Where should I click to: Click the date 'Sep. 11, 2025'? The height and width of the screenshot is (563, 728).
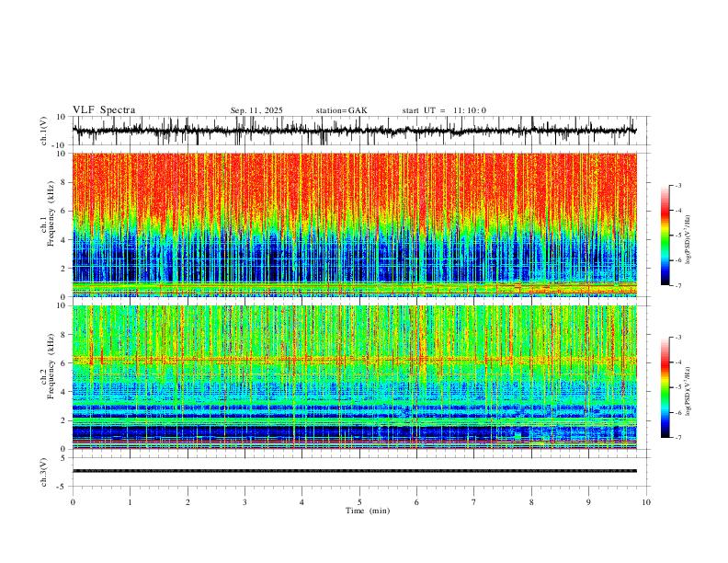click(256, 110)
